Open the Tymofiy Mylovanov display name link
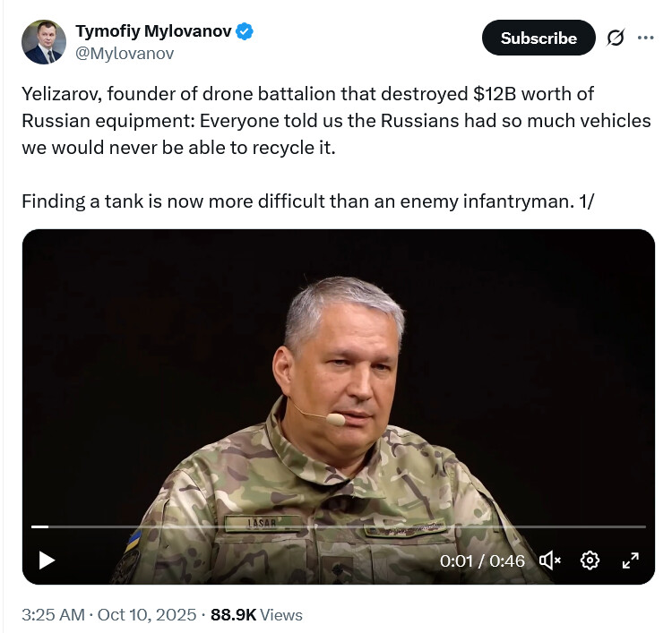Image resolution: width=672 pixels, height=633 pixels. pos(153,31)
